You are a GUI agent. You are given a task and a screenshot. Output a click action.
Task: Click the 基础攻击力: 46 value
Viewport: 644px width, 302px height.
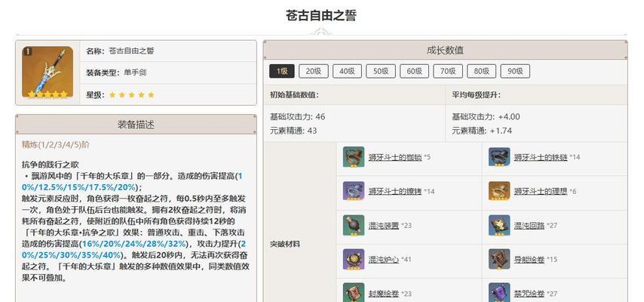tap(297, 117)
